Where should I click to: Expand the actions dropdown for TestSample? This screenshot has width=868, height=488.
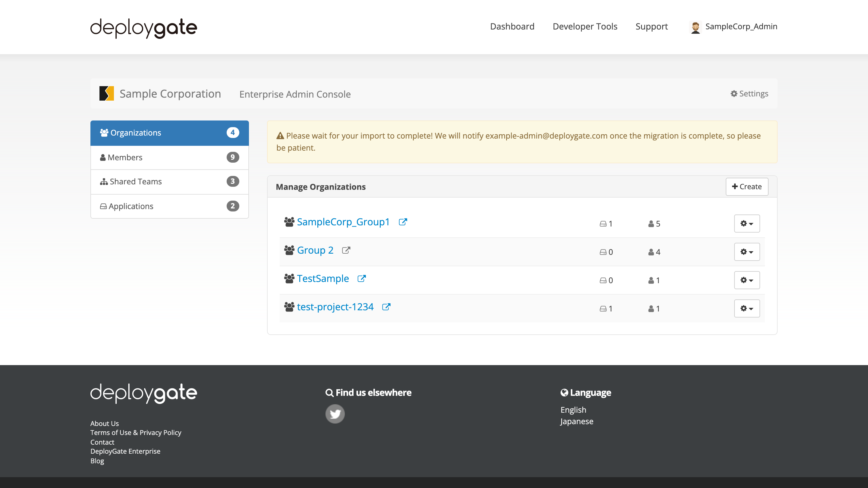click(747, 280)
